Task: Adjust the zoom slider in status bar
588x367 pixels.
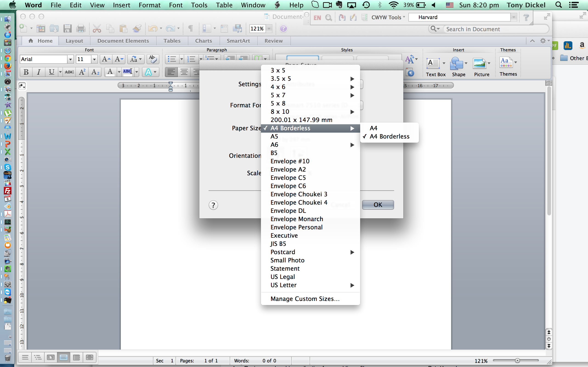Action: click(517, 360)
